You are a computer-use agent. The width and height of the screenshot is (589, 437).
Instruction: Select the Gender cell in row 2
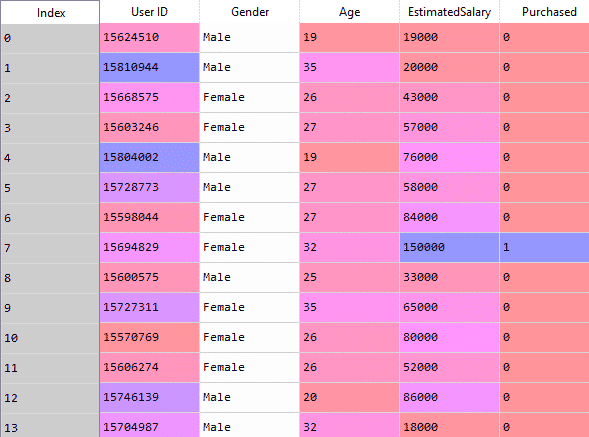(250, 98)
